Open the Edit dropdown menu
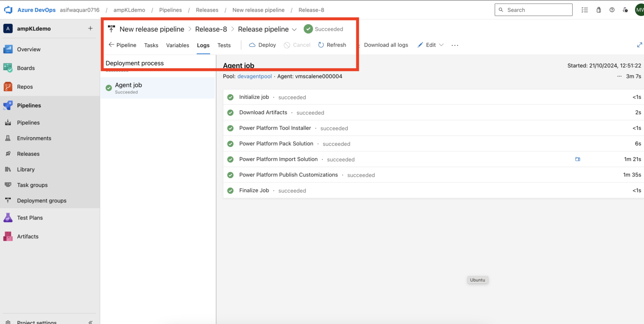644x324 pixels. pyautogui.click(x=431, y=45)
